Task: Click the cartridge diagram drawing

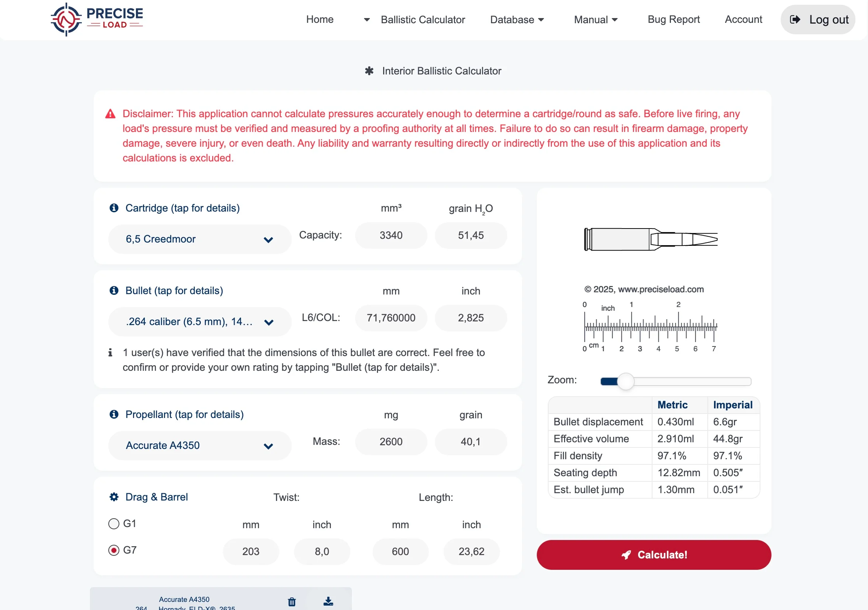Action: [651, 239]
